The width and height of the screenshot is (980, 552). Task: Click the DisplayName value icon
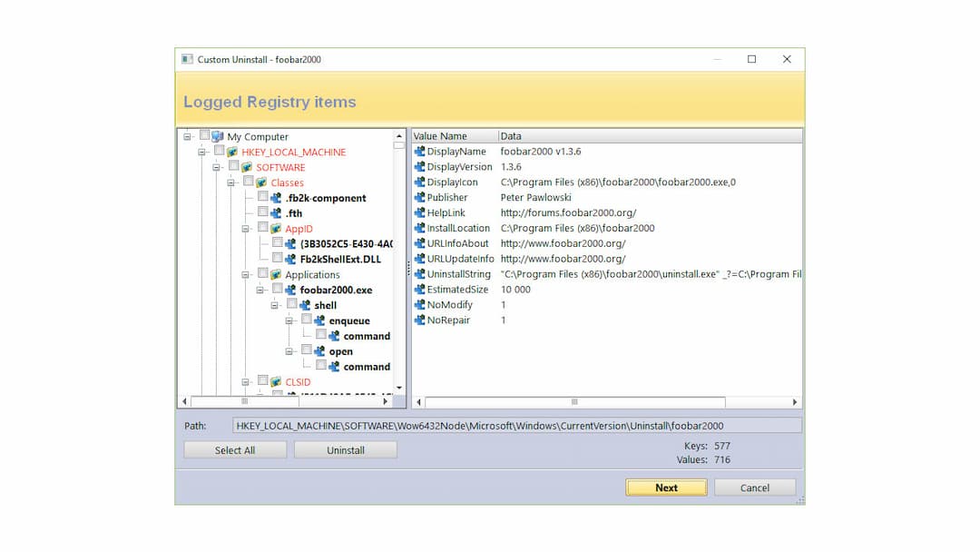click(421, 151)
